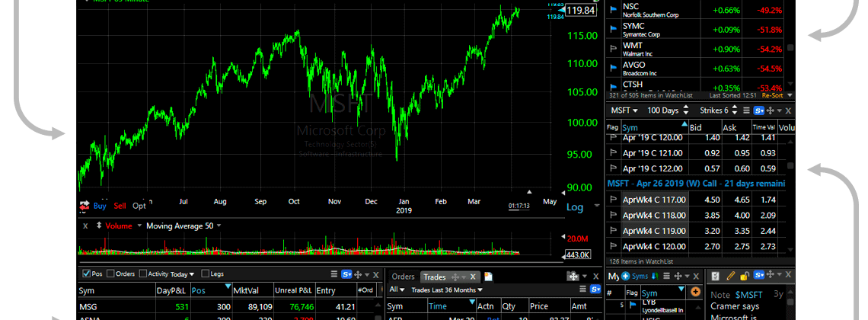This screenshot has height=320, width=868.
Task: Open positions panel hamburger menu icon
Action: pyautogui.click(x=333, y=274)
